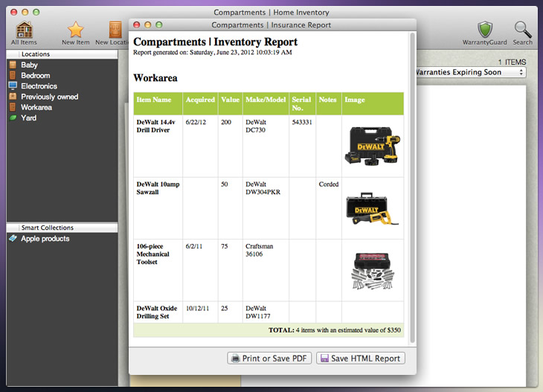Click Workarea report section heading
Screen dimensions: 543x392
[x=155, y=78]
